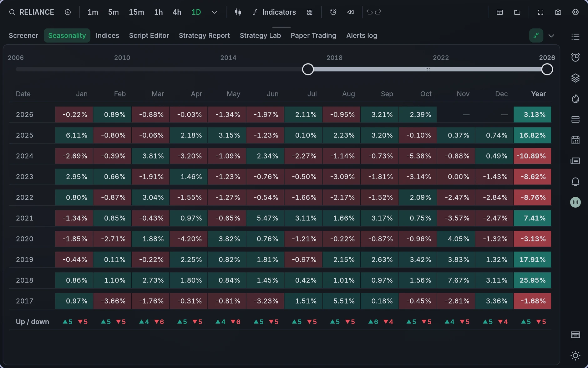The image size is (588, 368).
Task: Undo the last chart action
Action: [369, 12]
